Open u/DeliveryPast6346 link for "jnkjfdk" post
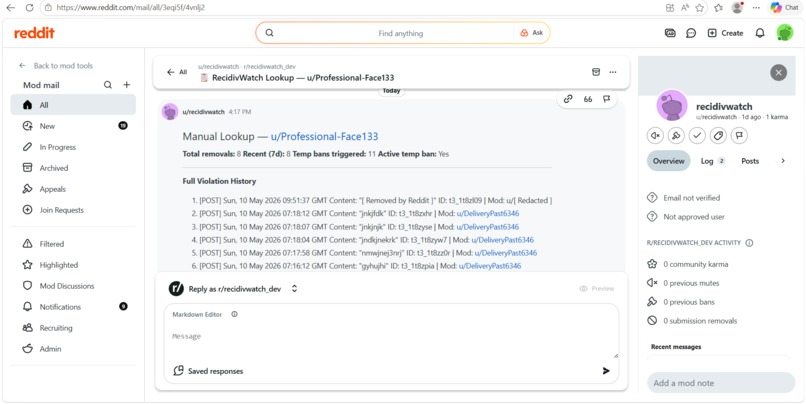 488,213
